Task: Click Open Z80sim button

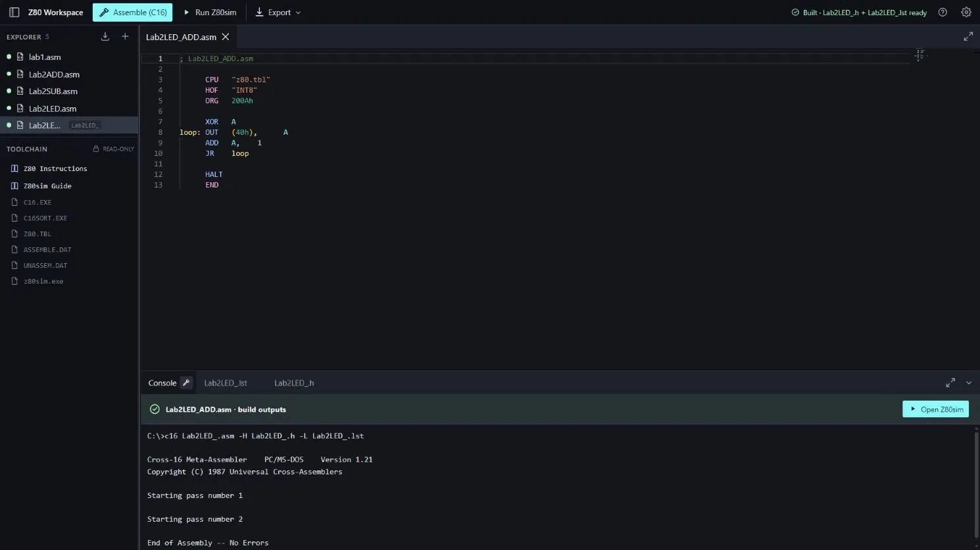Action: coord(935,409)
